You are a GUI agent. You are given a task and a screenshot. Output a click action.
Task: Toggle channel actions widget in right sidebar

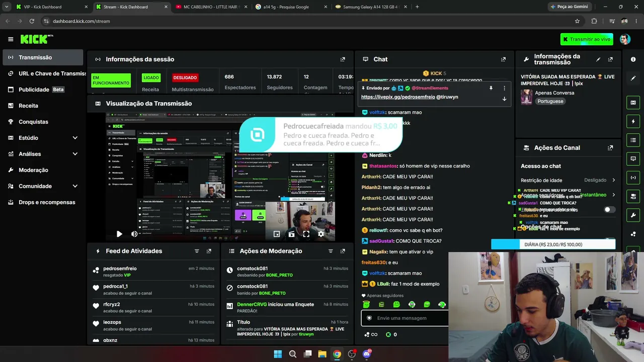[633, 196]
